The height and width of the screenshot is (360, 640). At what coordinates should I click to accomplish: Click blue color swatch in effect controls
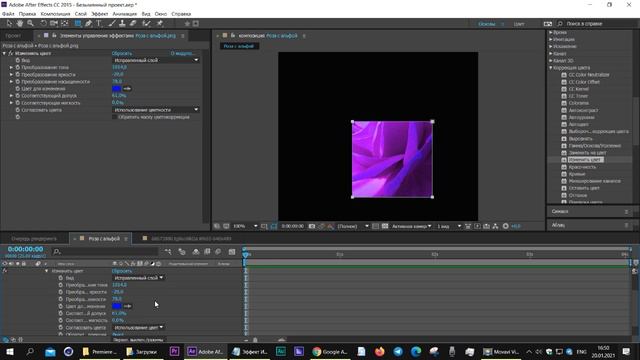[x=117, y=89]
